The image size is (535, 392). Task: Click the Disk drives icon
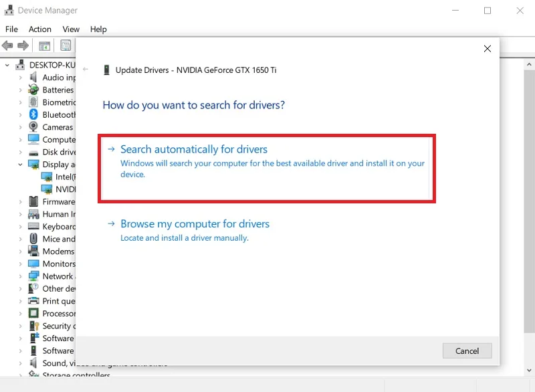pos(33,152)
